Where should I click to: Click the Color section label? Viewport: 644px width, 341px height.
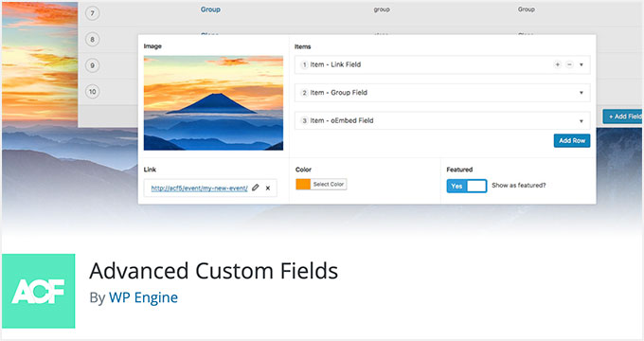tap(303, 170)
